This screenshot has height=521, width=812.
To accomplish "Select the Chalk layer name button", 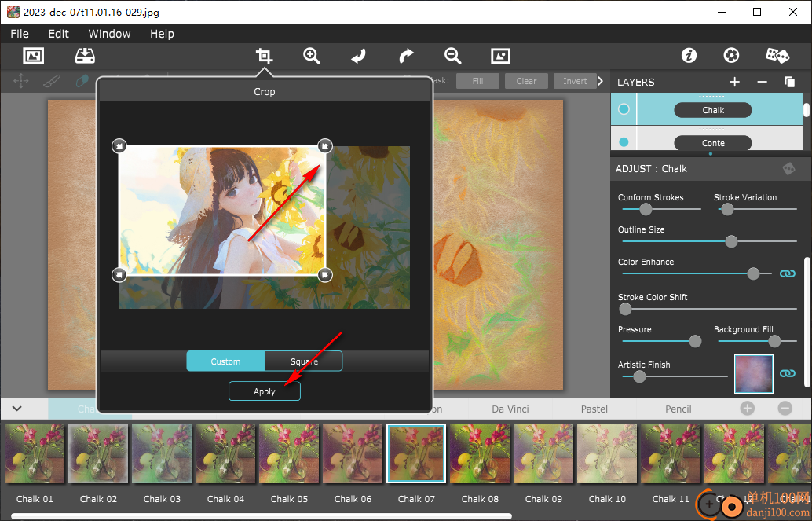I will click(x=712, y=110).
